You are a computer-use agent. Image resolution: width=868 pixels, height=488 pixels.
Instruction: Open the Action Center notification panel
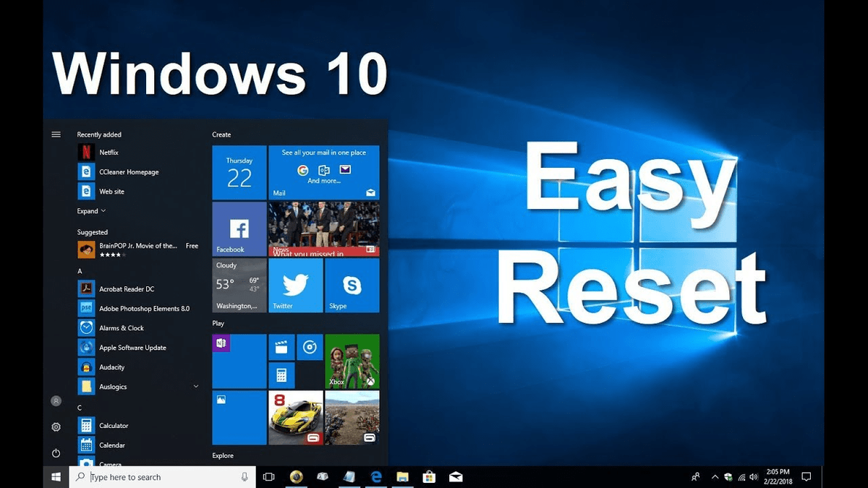(806, 476)
